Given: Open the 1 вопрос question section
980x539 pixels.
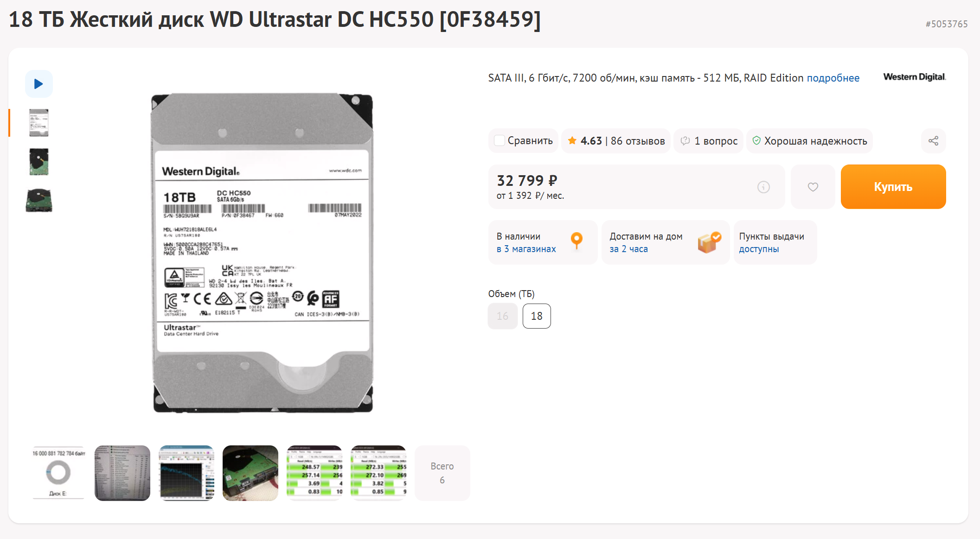Looking at the screenshot, I should 709,141.
